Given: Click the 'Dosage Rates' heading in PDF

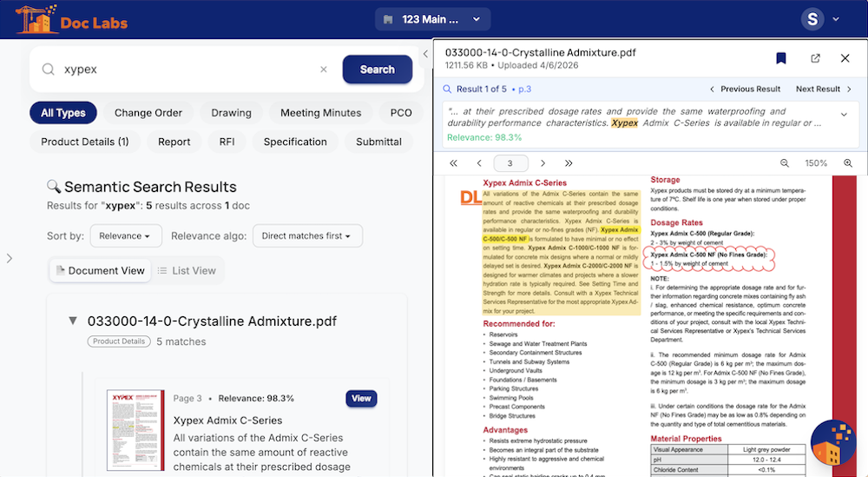Looking at the screenshot, I should tap(676, 222).
